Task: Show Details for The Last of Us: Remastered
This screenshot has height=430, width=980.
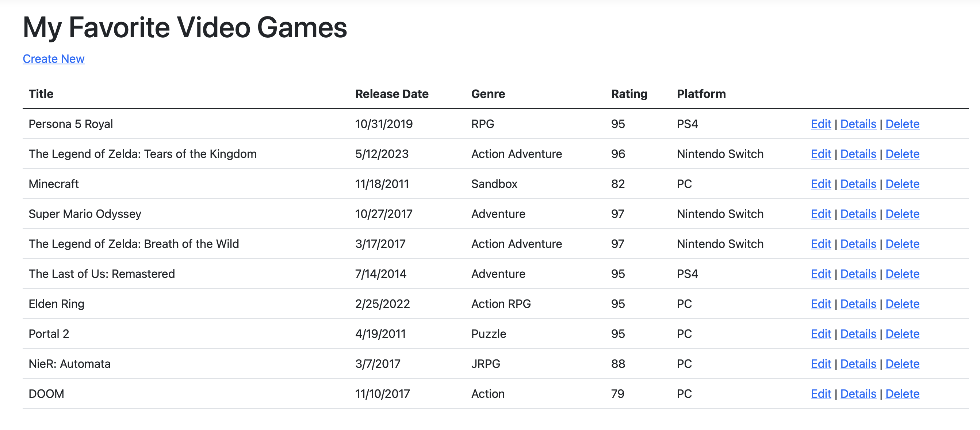Action: point(858,274)
